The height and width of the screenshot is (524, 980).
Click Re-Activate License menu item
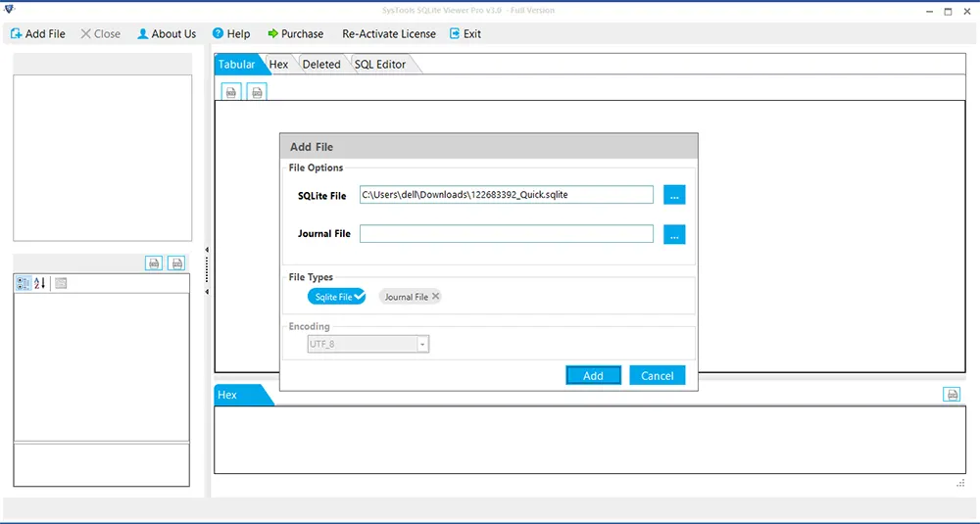click(389, 33)
